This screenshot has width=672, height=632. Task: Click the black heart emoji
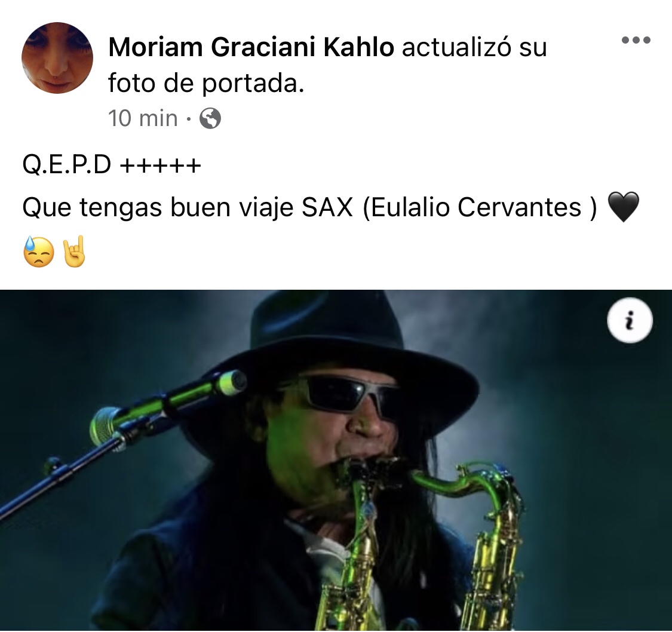click(624, 207)
